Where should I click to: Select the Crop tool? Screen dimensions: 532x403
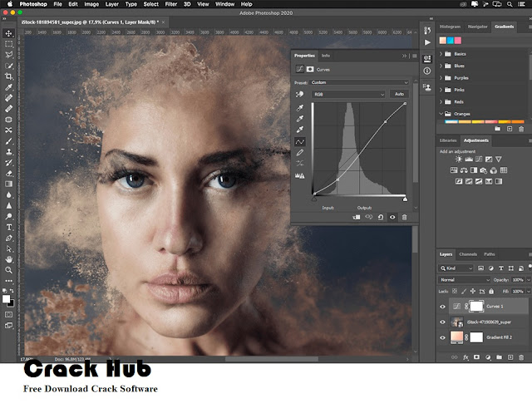click(9, 76)
